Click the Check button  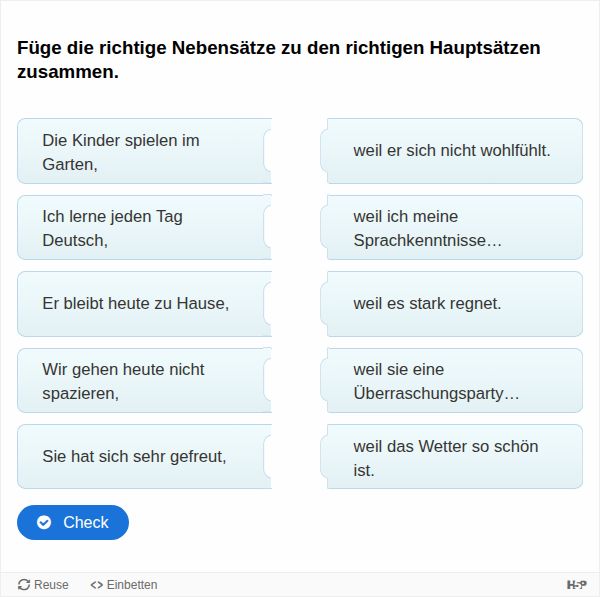pos(73,522)
